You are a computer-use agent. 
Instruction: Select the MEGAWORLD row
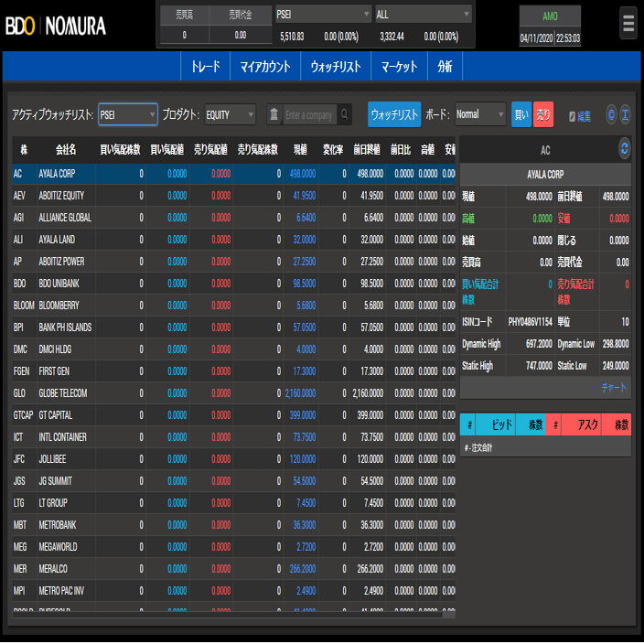(233, 547)
